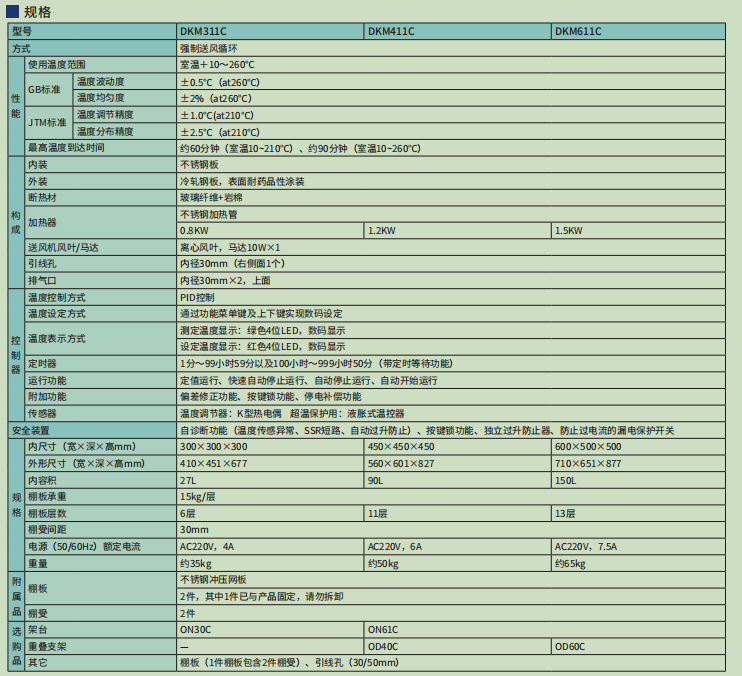Click the 450×450×450 inner dimension cell
The height and width of the screenshot is (676, 742).
(x=458, y=447)
